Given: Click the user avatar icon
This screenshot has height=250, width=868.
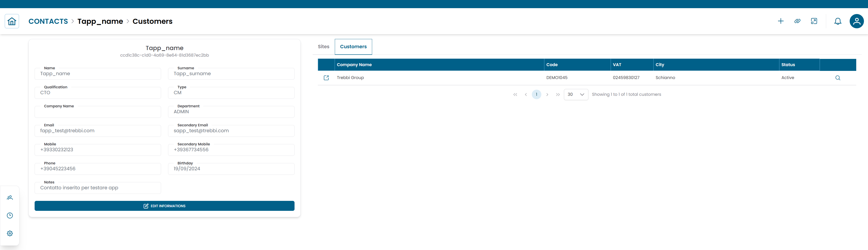Looking at the screenshot, I should (x=856, y=21).
